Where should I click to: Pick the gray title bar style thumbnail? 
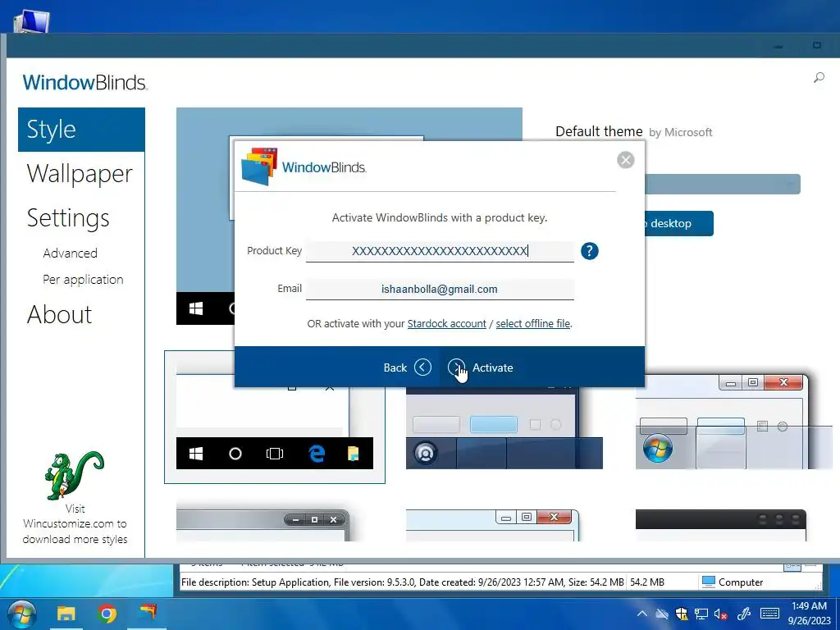pyautogui.click(x=263, y=526)
